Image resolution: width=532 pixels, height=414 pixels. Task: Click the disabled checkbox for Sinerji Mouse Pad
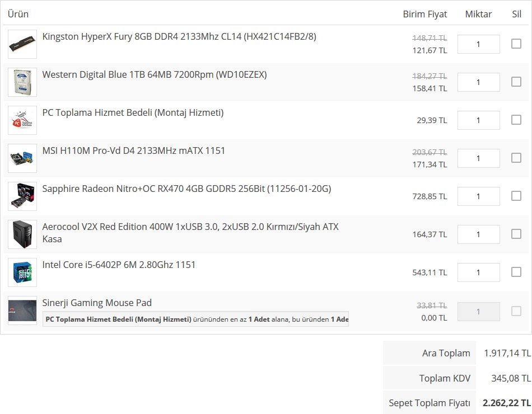click(x=516, y=311)
